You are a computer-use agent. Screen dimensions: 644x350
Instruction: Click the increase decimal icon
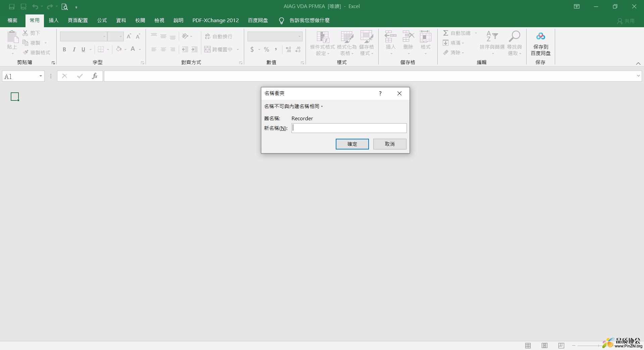pos(288,49)
